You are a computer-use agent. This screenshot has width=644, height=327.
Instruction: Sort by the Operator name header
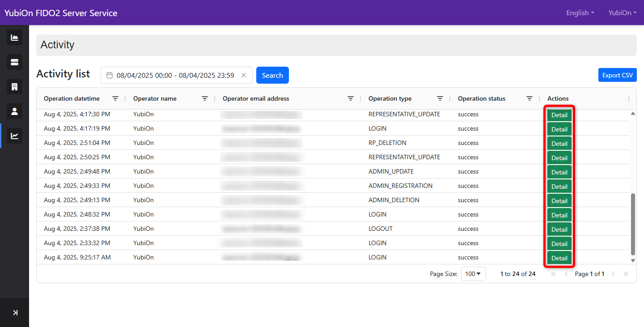click(155, 98)
